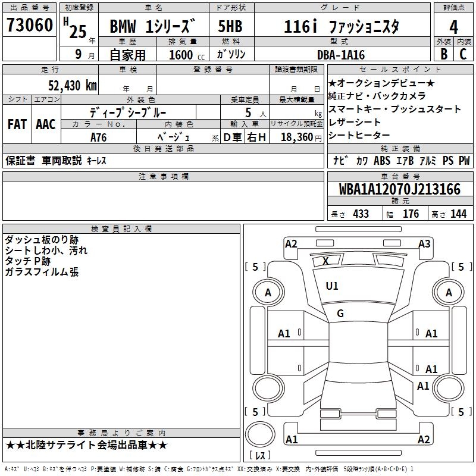Select the upper-left circled A wheel marker
The height and width of the screenshot is (476, 476).
268,293
